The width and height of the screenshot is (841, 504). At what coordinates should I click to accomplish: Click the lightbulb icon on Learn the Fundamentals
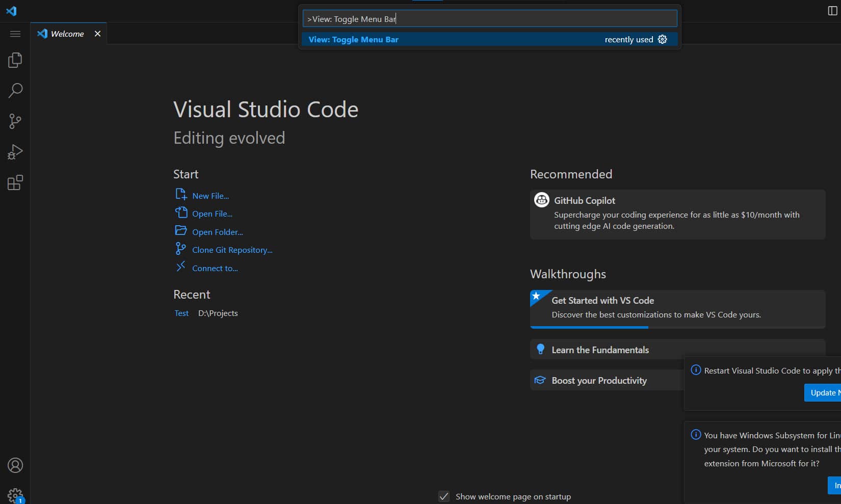click(541, 350)
